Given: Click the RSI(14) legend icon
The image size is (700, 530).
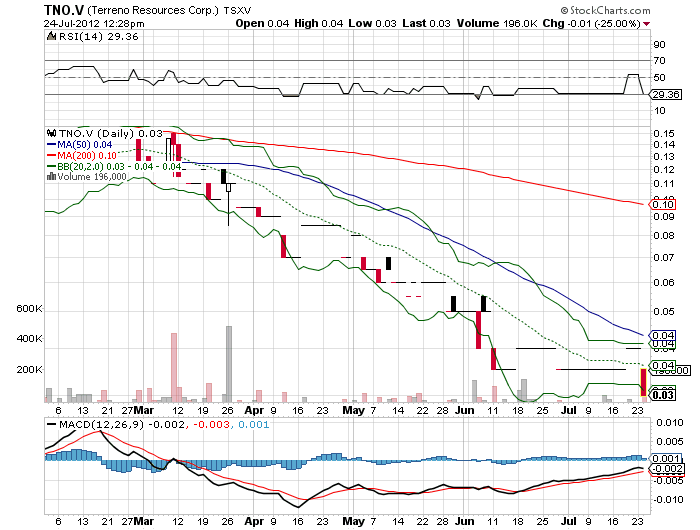Looking at the screenshot, I should coord(51,36).
